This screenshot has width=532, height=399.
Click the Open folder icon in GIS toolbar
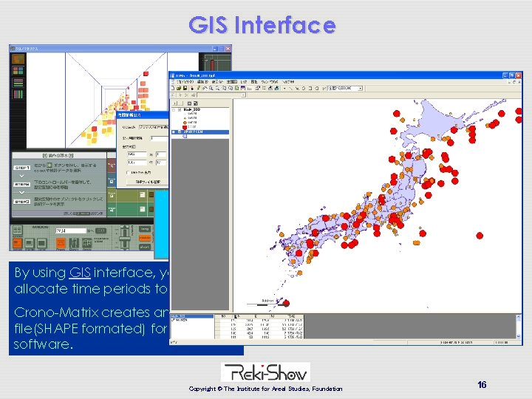(179, 88)
